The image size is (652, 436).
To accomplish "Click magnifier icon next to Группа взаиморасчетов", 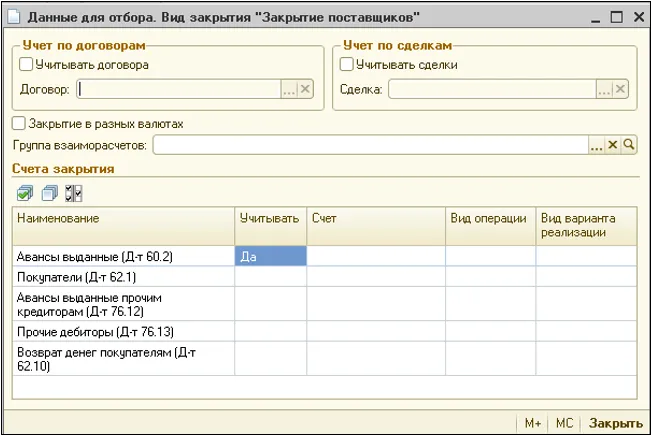I will (629, 145).
